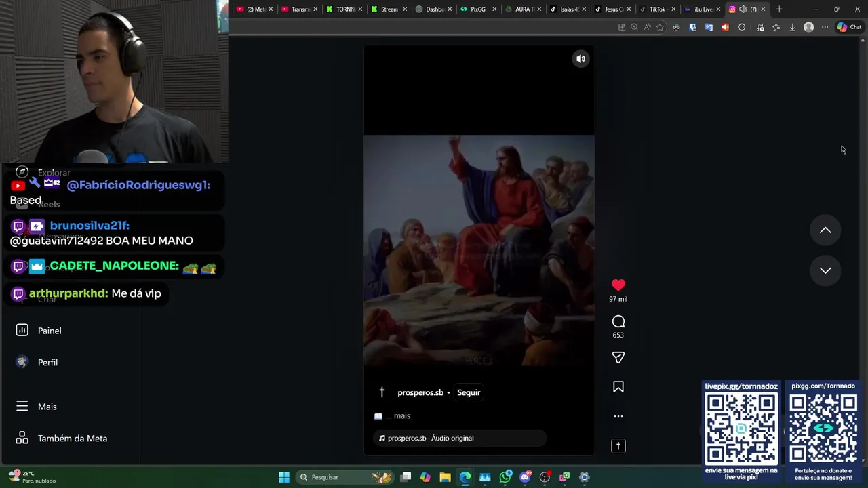This screenshot has width=868, height=488.
Task: Launch Copilot from the taskbar
Action: click(425, 477)
